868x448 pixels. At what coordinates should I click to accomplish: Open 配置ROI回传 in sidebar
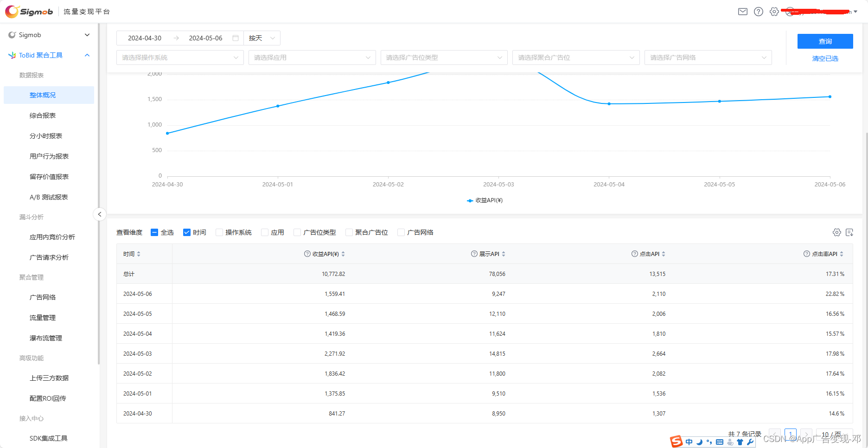coord(49,398)
